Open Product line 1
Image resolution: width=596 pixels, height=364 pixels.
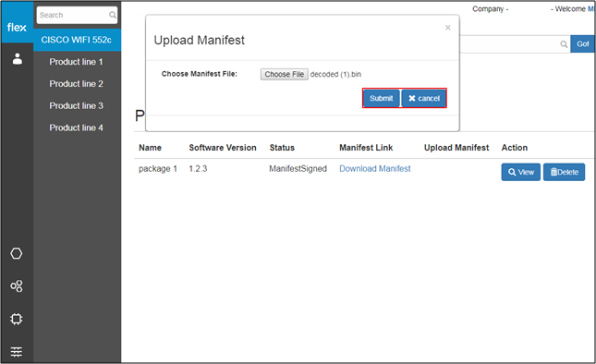pos(76,62)
